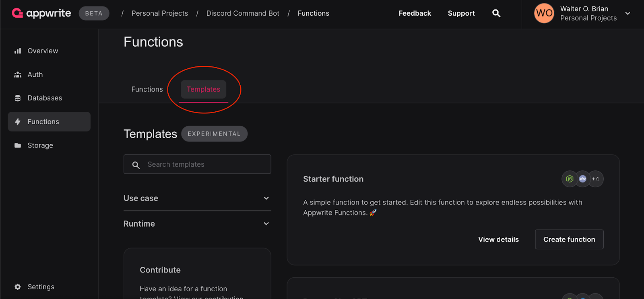Open the Feedback link
644x299 pixels.
pos(415,13)
